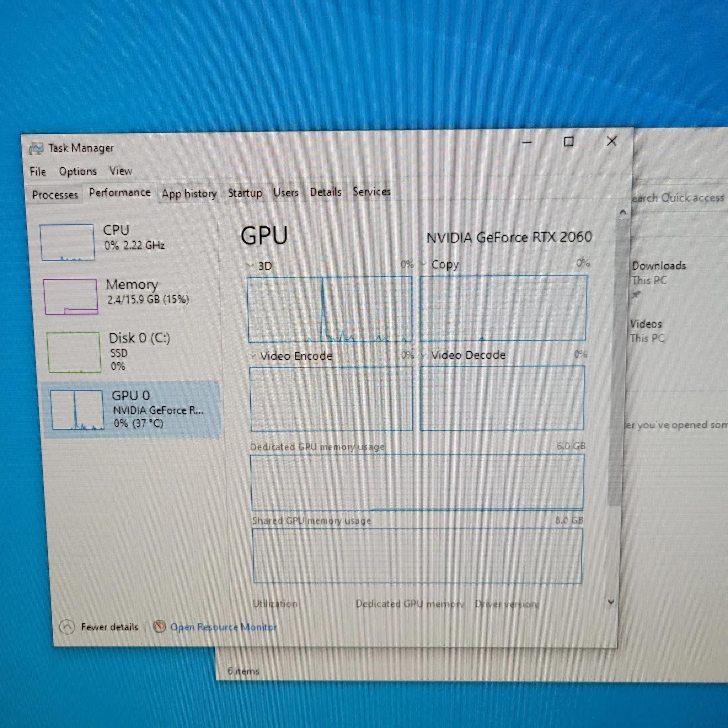This screenshot has height=728, width=728.
Task: Switch to the Processes tab
Action: pyautogui.click(x=55, y=195)
